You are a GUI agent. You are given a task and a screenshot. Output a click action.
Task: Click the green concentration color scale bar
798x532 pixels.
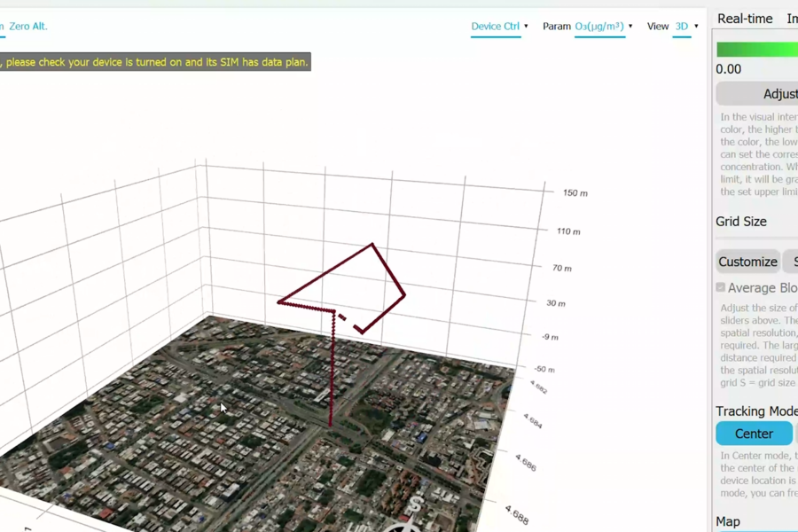pyautogui.click(x=756, y=50)
